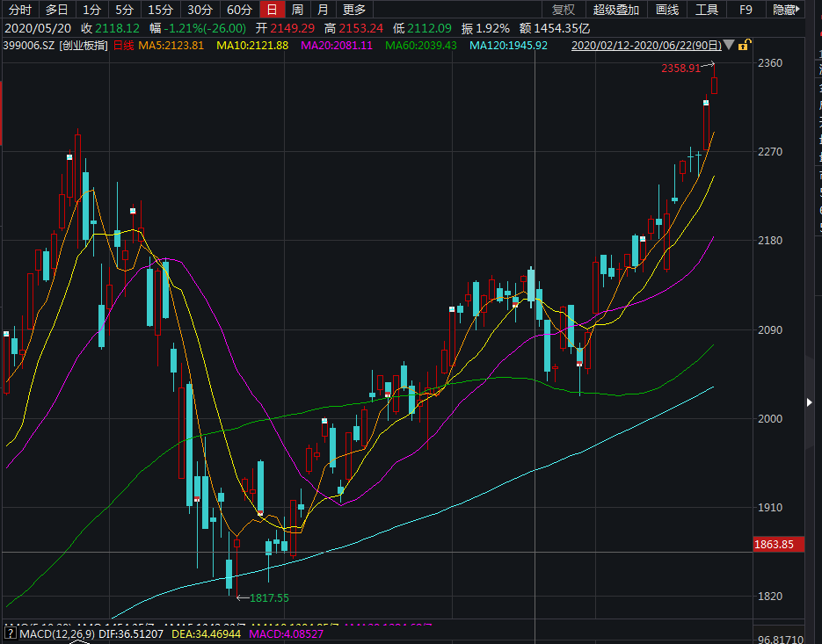Screen dimensions: 822x644
Task: Click 超级叠加 overlay button
Action: point(615,10)
